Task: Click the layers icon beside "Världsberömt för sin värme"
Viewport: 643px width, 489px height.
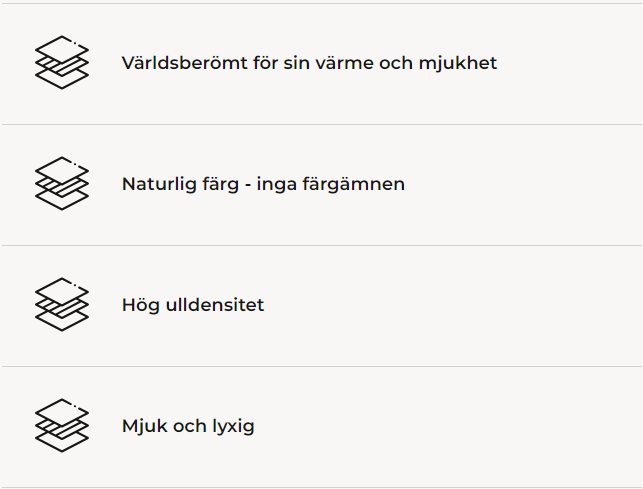Action: [x=62, y=63]
